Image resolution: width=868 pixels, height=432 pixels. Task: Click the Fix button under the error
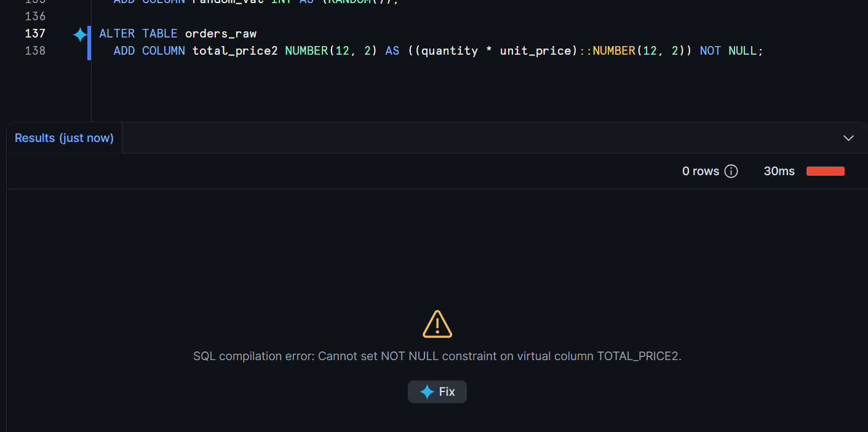pyautogui.click(x=437, y=391)
